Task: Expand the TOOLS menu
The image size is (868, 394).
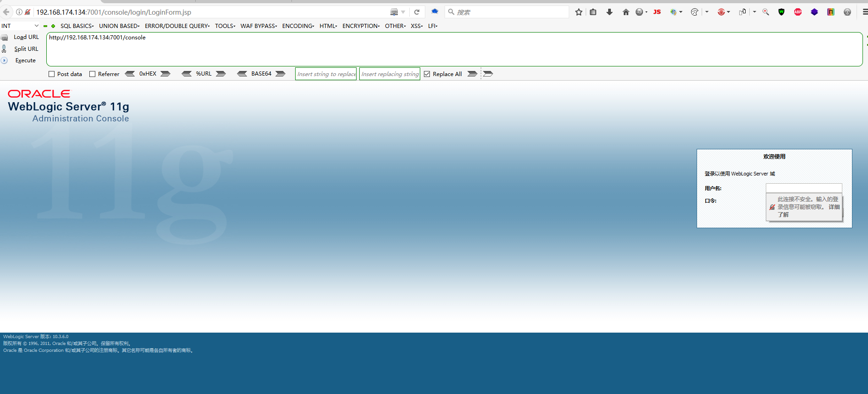Action: [225, 26]
